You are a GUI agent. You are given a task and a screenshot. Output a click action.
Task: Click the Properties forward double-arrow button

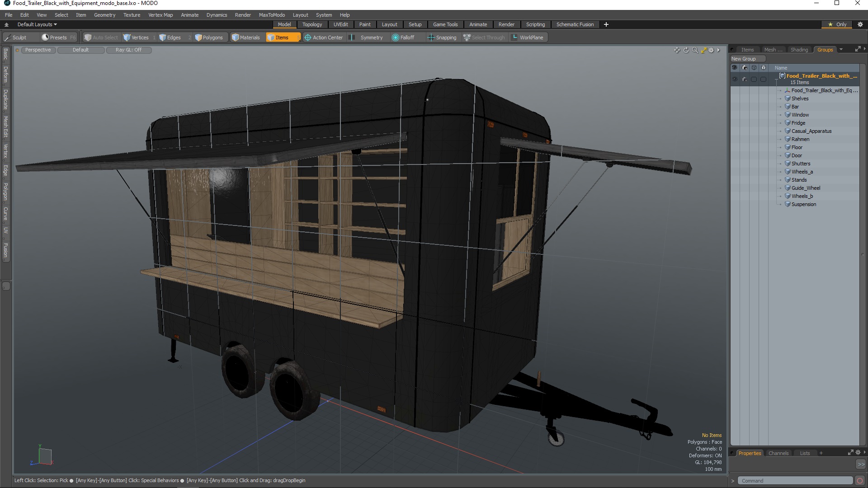[861, 464]
